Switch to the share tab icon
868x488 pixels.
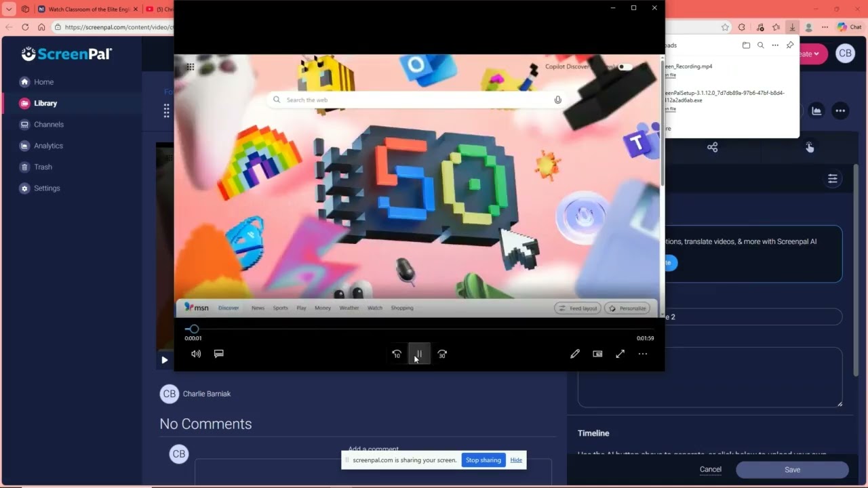point(712,147)
